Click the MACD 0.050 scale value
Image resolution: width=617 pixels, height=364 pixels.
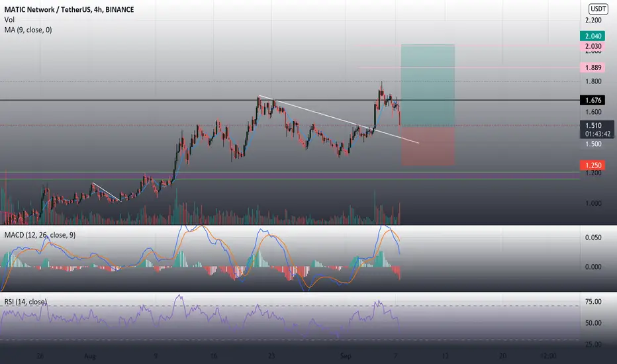click(x=593, y=238)
